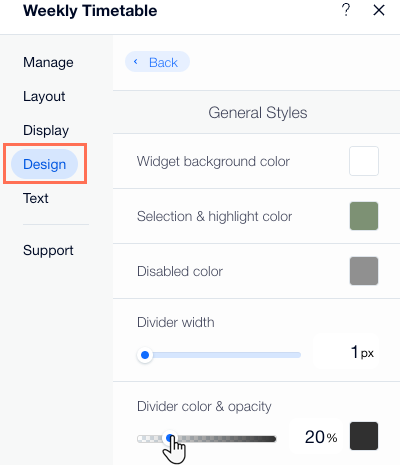Click the dark end of opacity slider

pyautogui.click(x=267, y=439)
